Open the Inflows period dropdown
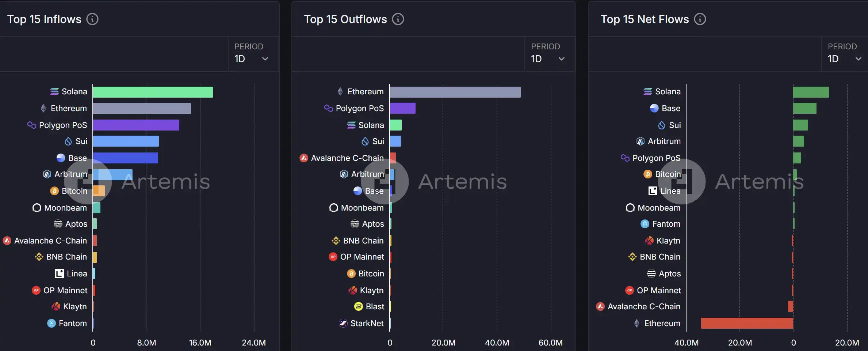Image resolution: width=868 pixels, height=351 pixels. [x=251, y=58]
